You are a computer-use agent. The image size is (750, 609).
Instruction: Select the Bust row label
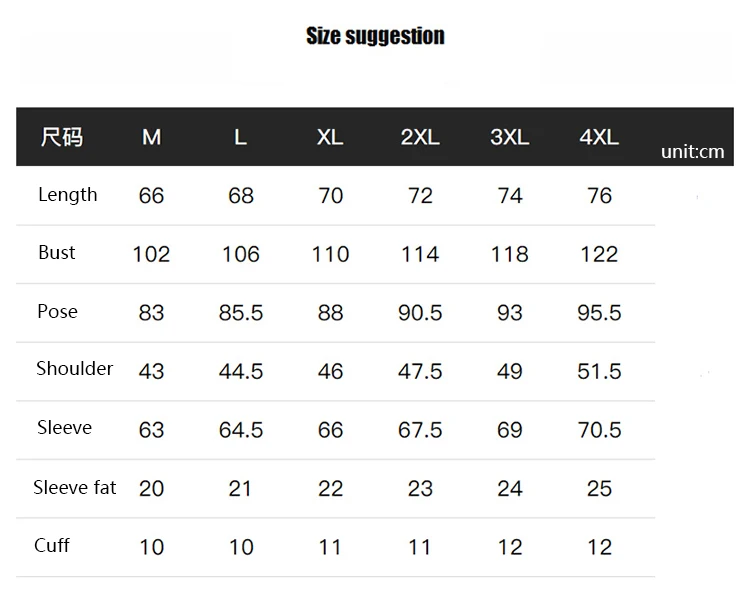pos(57,253)
